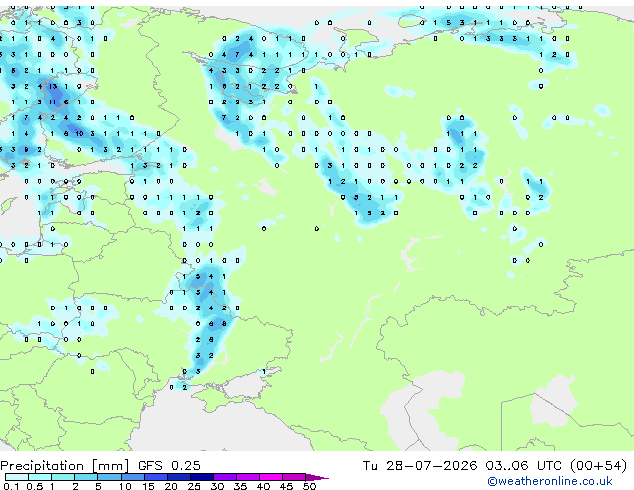The image size is (634, 490).
Task: Click the 0.1–0.5 mm palest legend swatch
Action: (x=17, y=477)
